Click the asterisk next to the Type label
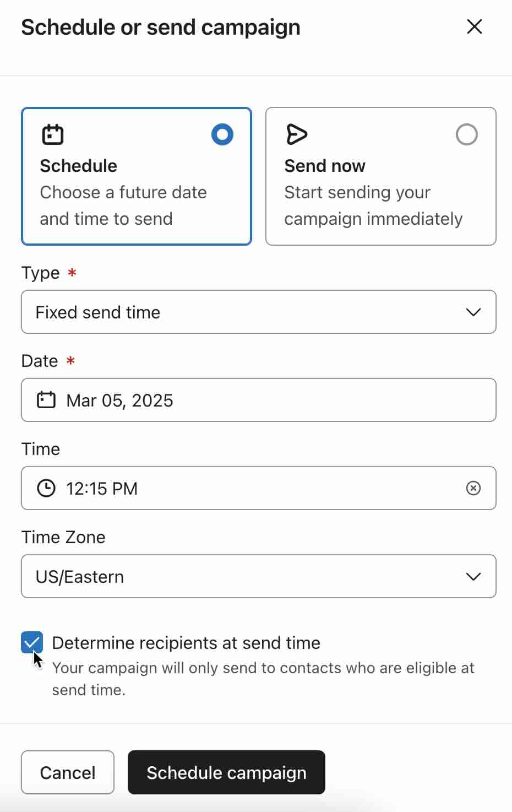This screenshot has height=812, width=512. pos(72,273)
